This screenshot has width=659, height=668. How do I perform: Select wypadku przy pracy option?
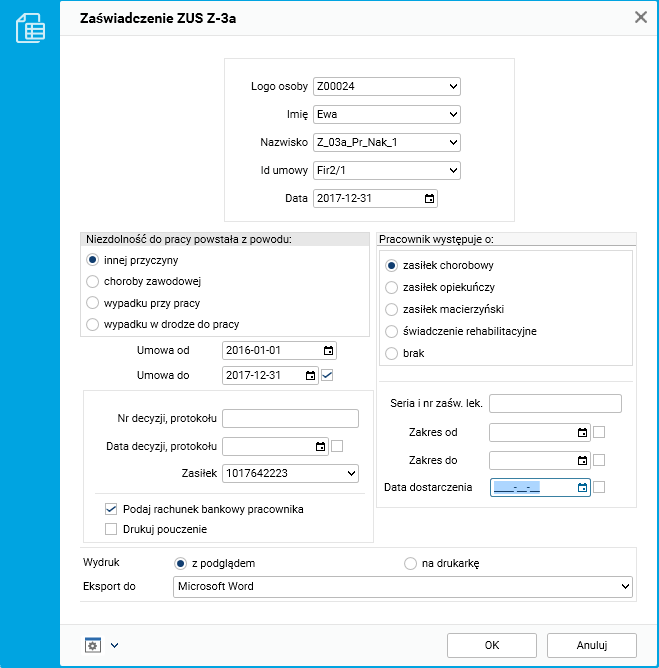[x=92, y=303]
